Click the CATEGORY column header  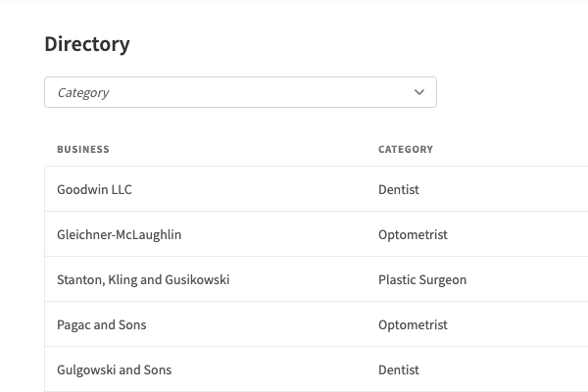pyautogui.click(x=406, y=149)
